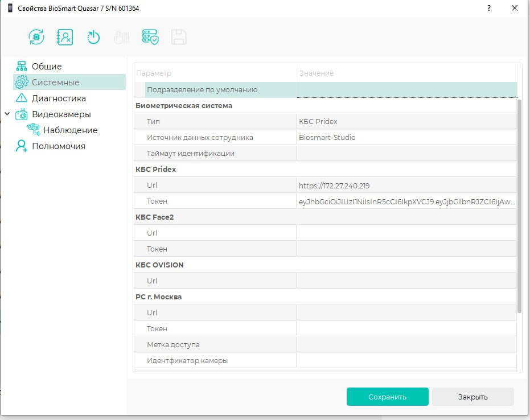This screenshot has width=530, height=420.
Task: Click the empty Url field under КБС OVISION
Action: (x=406, y=281)
